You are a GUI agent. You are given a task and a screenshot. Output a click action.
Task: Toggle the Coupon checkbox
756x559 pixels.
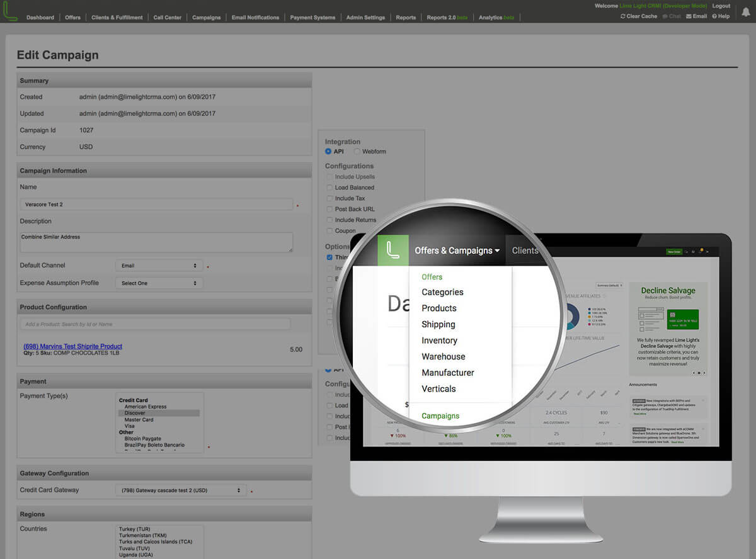coord(329,230)
